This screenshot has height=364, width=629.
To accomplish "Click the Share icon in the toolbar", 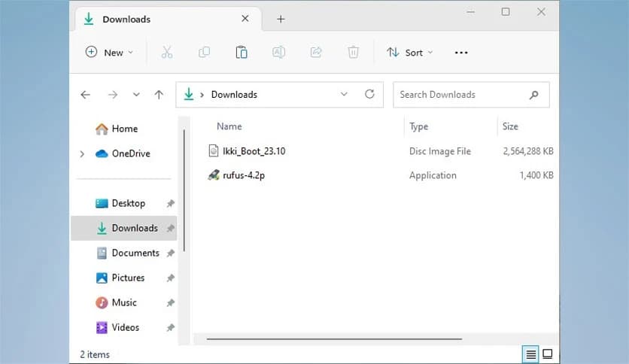I will 316,52.
